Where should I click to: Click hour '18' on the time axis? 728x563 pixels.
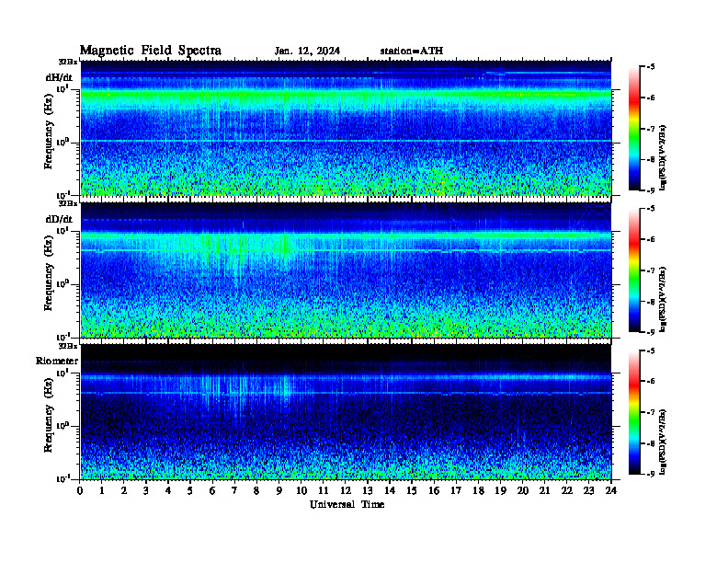pos(478,491)
